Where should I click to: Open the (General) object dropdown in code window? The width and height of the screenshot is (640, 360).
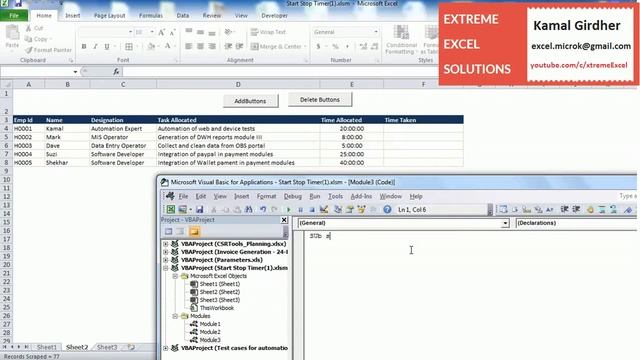(505, 223)
